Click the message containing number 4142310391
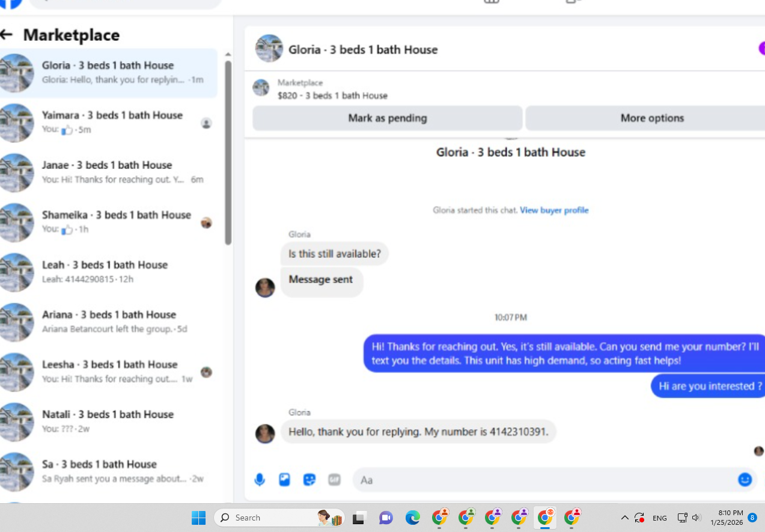This screenshot has width=765, height=532. (418, 432)
